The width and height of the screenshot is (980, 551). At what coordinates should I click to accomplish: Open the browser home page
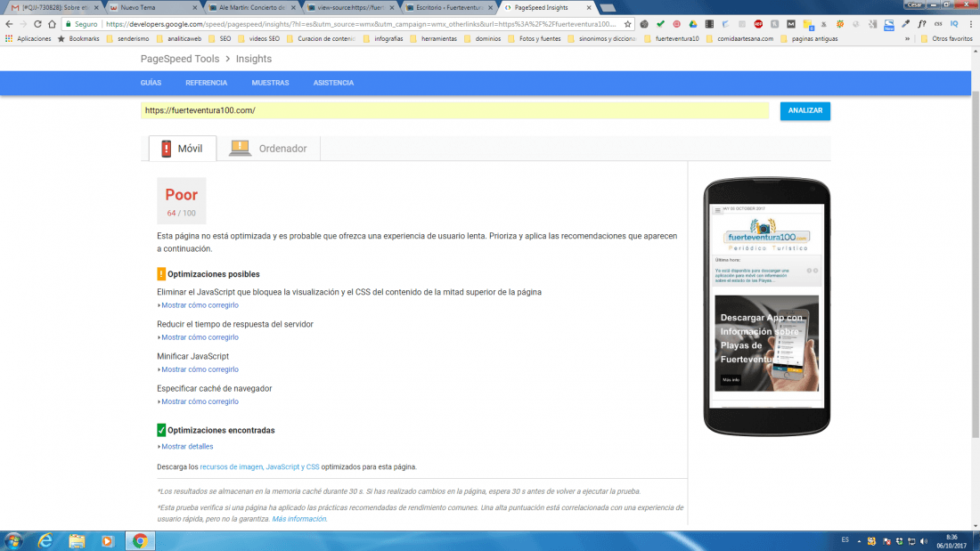[52, 24]
